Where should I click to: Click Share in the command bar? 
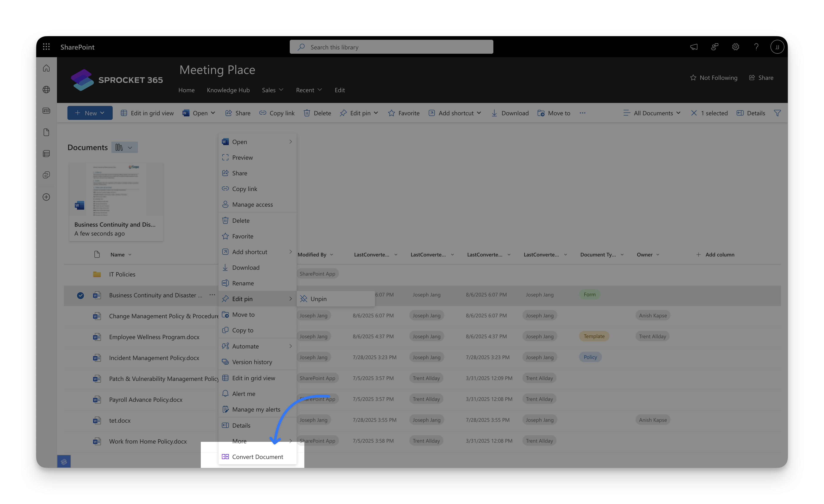coord(238,113)
